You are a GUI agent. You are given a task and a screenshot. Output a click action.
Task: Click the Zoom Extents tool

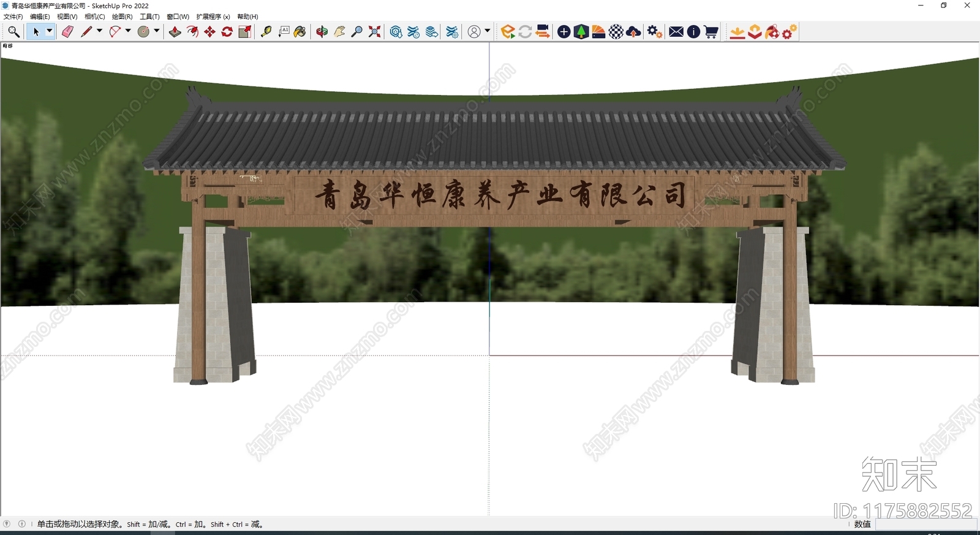tap(374, 32)
